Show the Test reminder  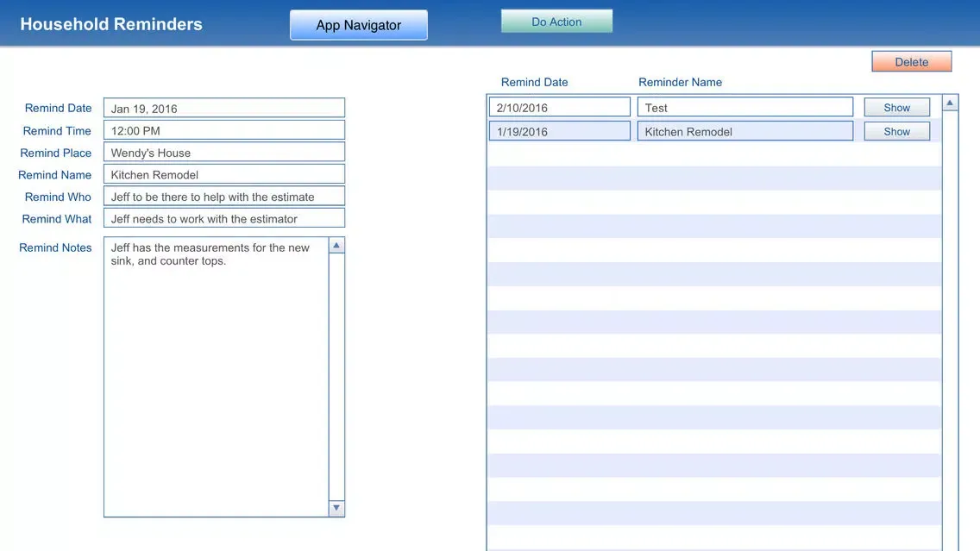(x=896, y=108)
